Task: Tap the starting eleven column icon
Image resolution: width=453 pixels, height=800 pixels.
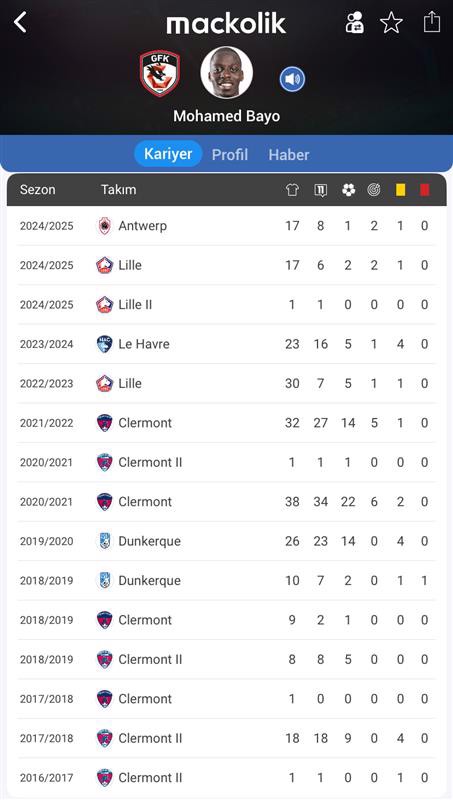Action: pyautogui.click(x=320, y=190)
